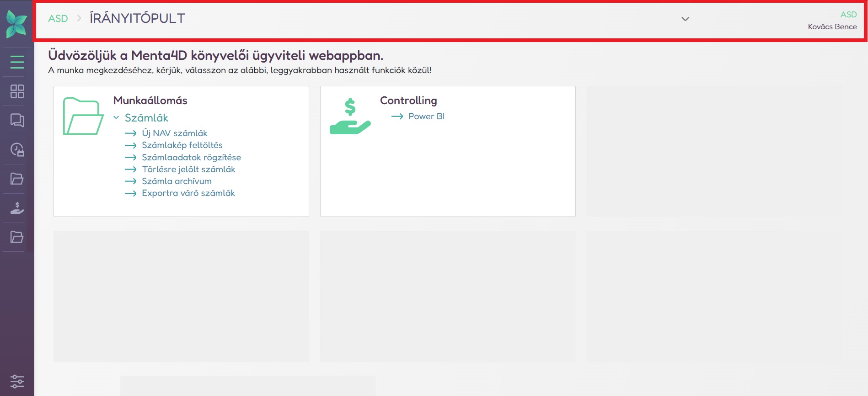Click the ASD breadcrumb
Screen dimensions: 868x396
[x=58, y=19]
